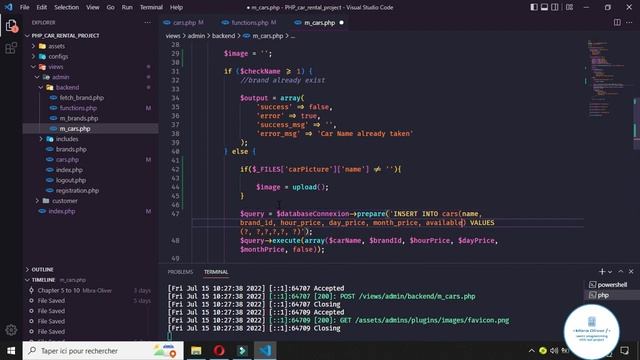Screen dimensions: 640x360
Task: Open the Help menu
Action: (x=176, y=7)
